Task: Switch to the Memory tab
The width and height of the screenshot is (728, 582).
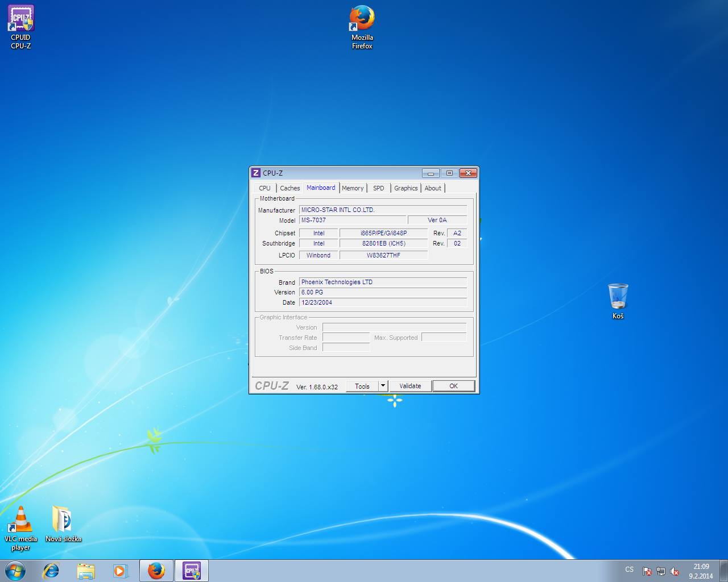Action: [353, 188]
